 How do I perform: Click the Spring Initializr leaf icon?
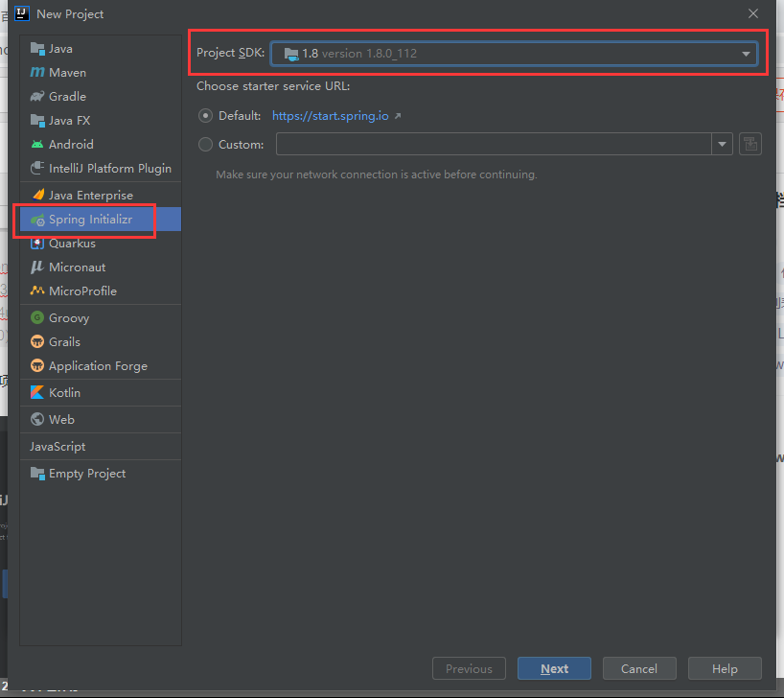[x=37, y=220]
